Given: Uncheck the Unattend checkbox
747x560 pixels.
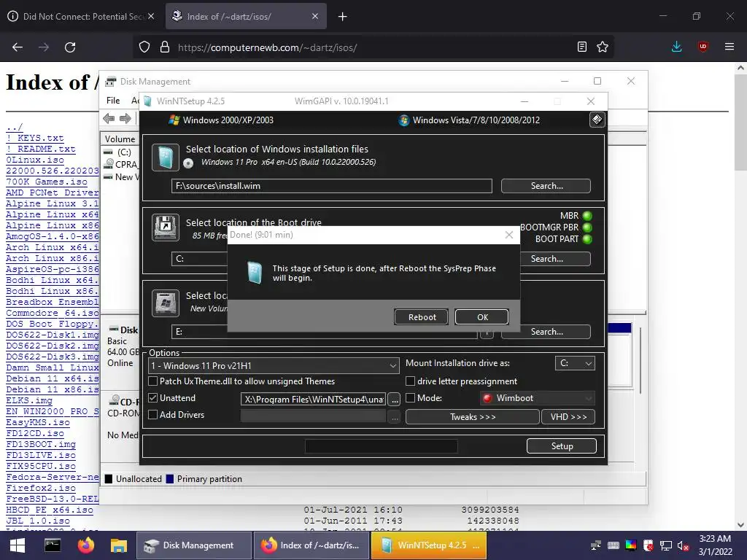Looking at the screenshot, I should (153, 397).
